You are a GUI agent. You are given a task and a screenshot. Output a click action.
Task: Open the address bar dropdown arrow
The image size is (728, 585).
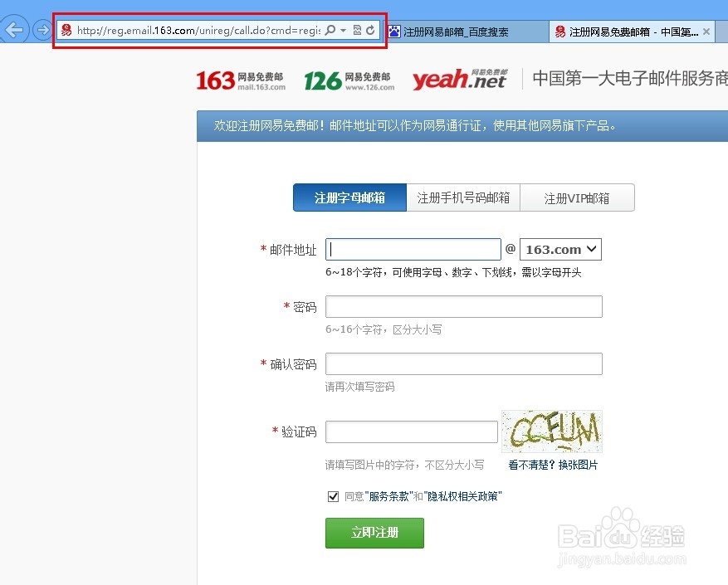[343, 30]
